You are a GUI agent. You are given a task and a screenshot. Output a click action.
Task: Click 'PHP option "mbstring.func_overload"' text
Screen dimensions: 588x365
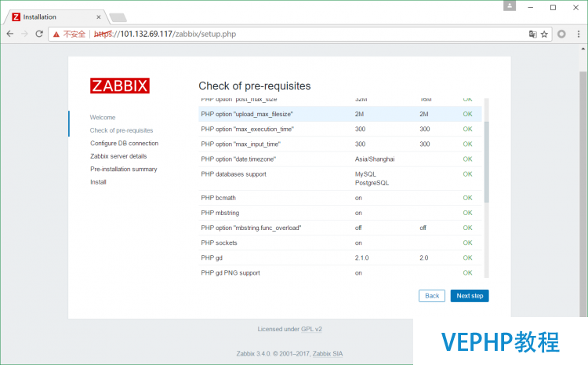pos(251,228)
